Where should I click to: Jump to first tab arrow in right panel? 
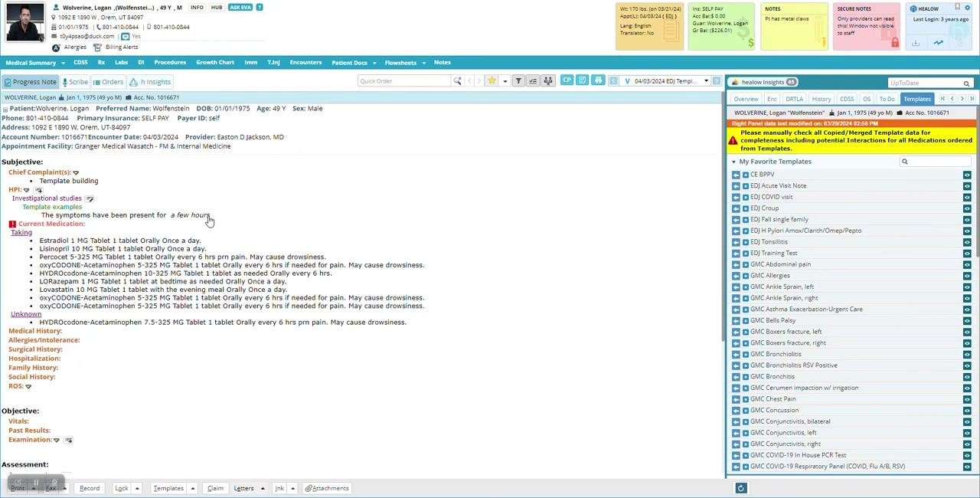pos(943,99)
